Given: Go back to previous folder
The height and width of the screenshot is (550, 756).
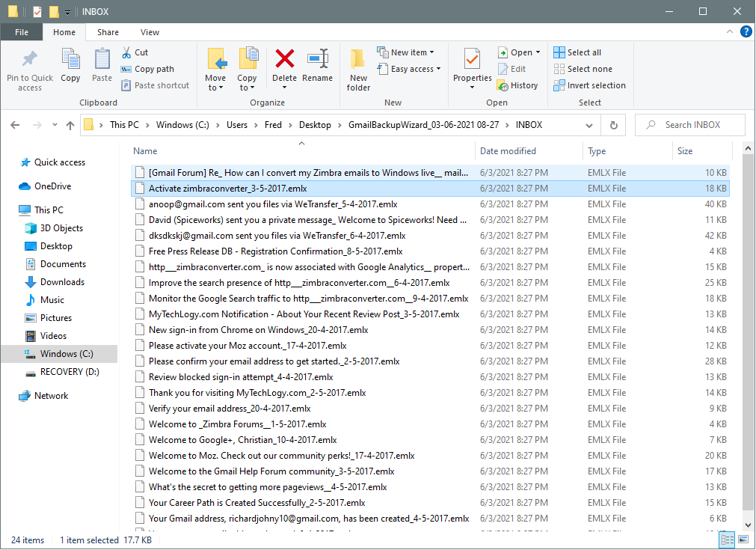Looking at the screenshot, I should (15, 125).
